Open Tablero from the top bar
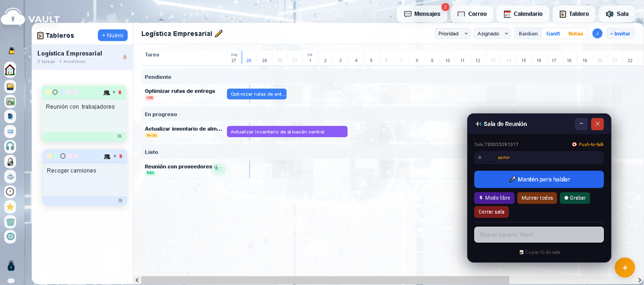644x285 pixels. pyautogui.click(x=574, y=14)
